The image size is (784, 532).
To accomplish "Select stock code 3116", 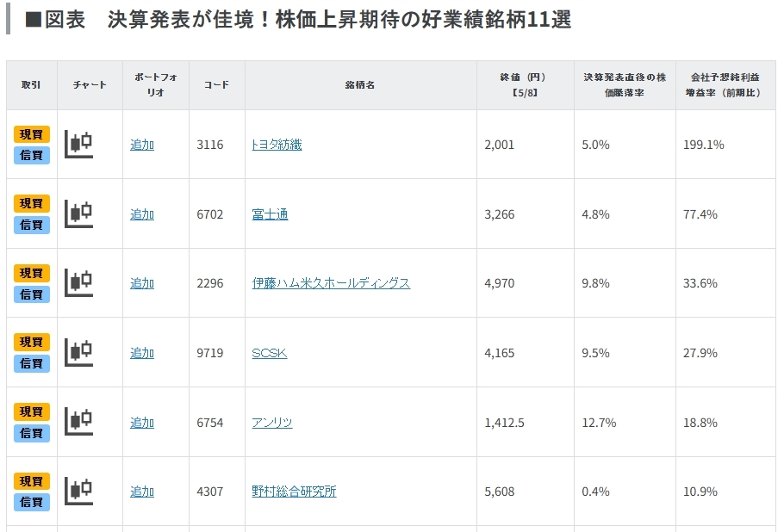I will pyautogui.click(x=210, y=145).
